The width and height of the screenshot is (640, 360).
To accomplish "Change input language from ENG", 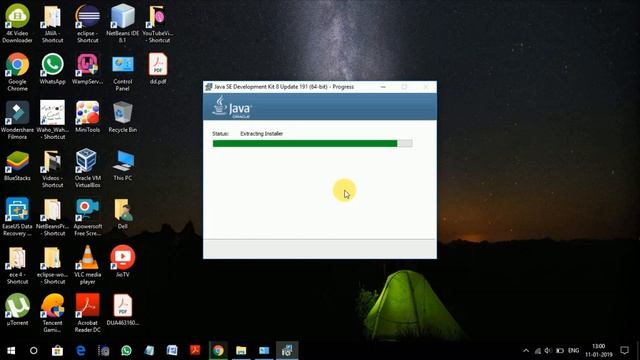I will click(x=573, y=350).
